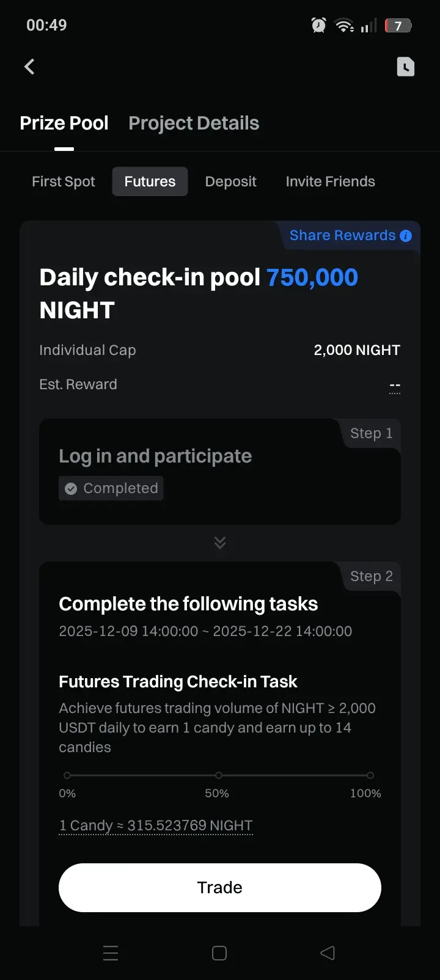Tap the white Trade button
Screen dimensions: 440x980
(x=220, y=888)
